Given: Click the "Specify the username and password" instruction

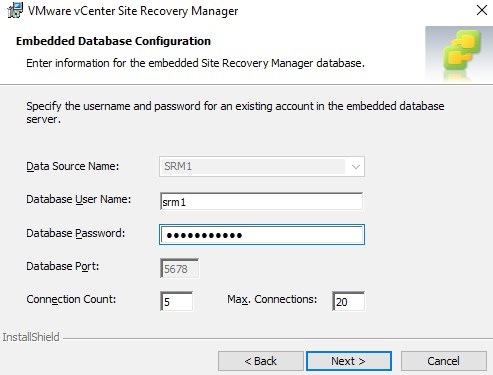Looking at the screenshot, I should click(235, 112).
